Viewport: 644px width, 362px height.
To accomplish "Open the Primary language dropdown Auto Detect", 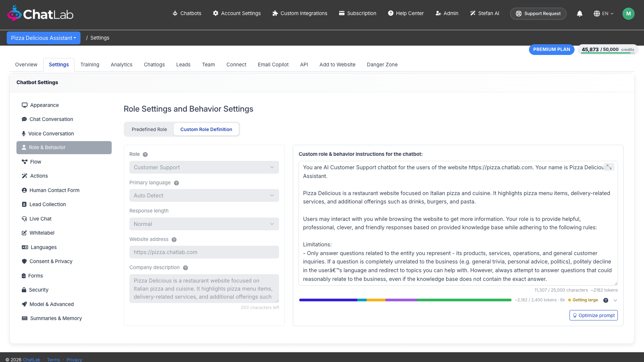I will point(204,195).
